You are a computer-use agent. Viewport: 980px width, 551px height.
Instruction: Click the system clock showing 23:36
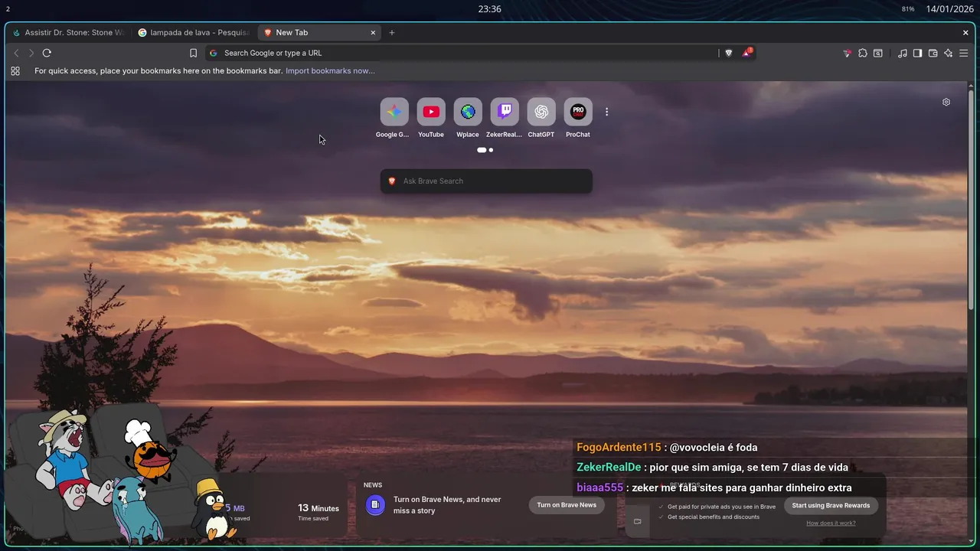(489, 9)
